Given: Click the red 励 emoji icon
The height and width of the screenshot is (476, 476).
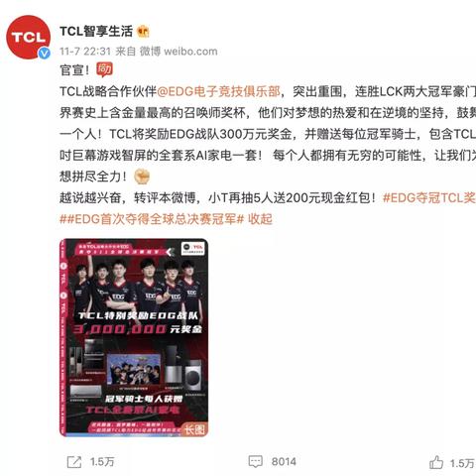Looking at the screenshot, I should coord(104,69).
